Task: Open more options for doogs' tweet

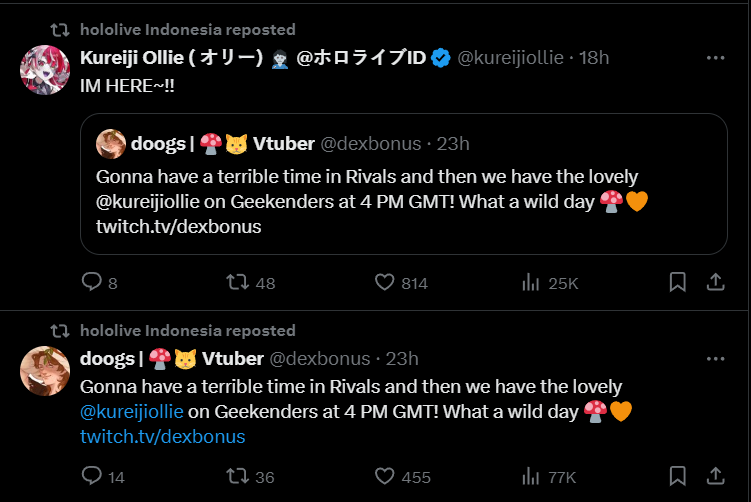Action: pyautogui.click(x=715, y=358)
